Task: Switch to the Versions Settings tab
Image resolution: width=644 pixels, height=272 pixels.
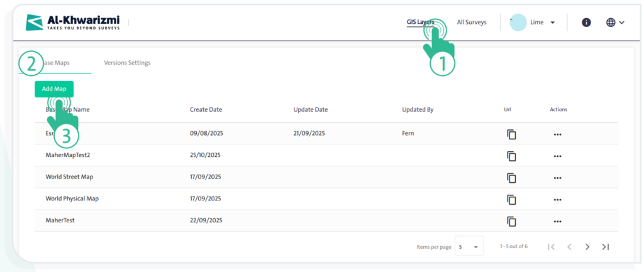Action: [x=127, y=63]
